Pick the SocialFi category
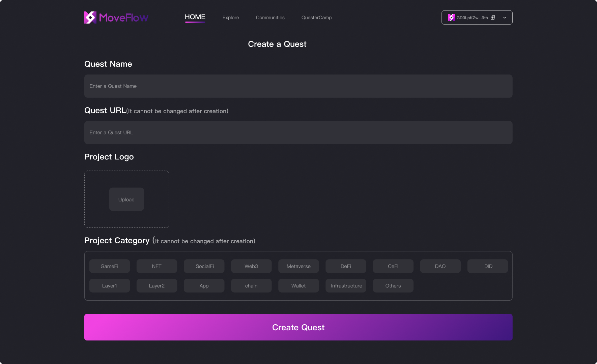The width and height of the screenshot is (597, 364). (204, 266)
